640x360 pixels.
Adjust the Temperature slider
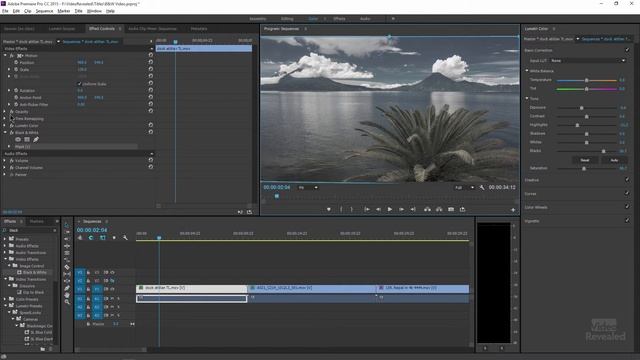[x=587, y=80]
